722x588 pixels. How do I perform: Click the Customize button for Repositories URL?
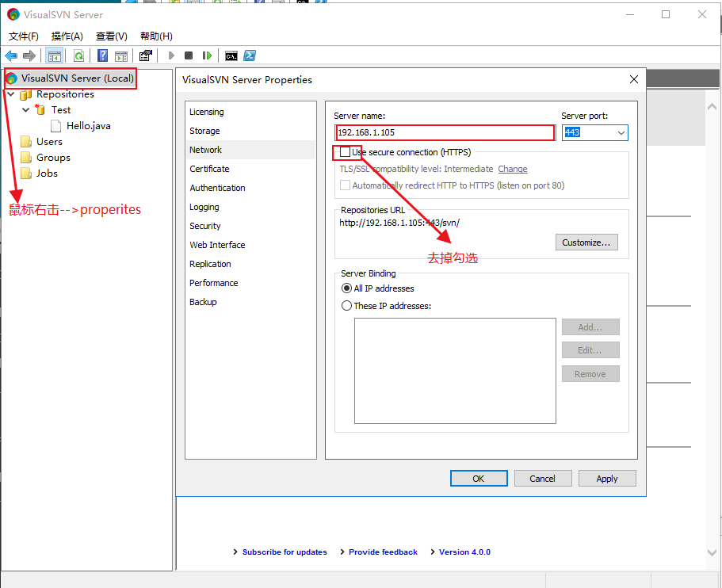pos(586,242)
